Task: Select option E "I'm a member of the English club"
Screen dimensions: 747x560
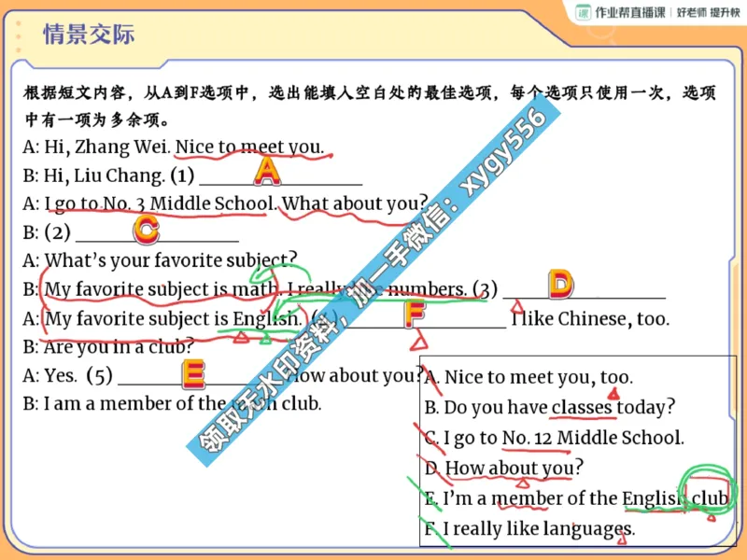Action: tap(576, 498)
